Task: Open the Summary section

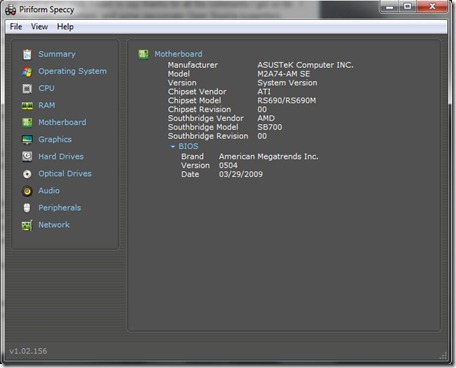Action: pyautogui.click(x=57, y=54)
